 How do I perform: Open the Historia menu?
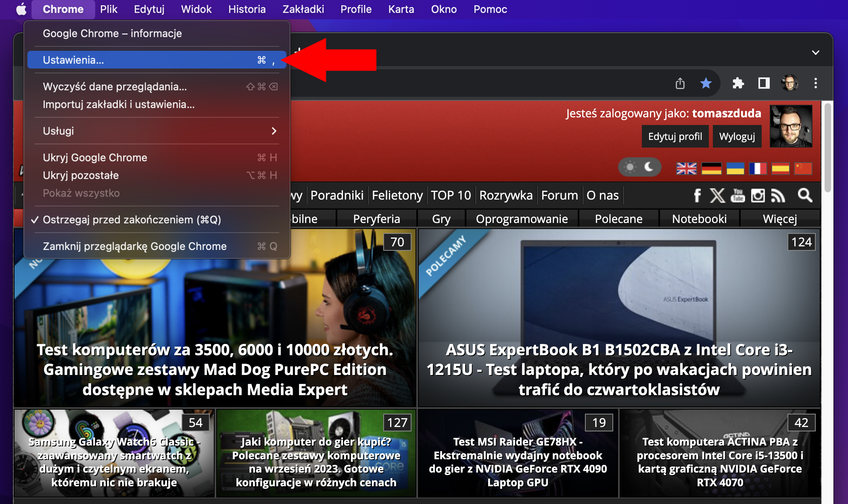pos(246,9)
